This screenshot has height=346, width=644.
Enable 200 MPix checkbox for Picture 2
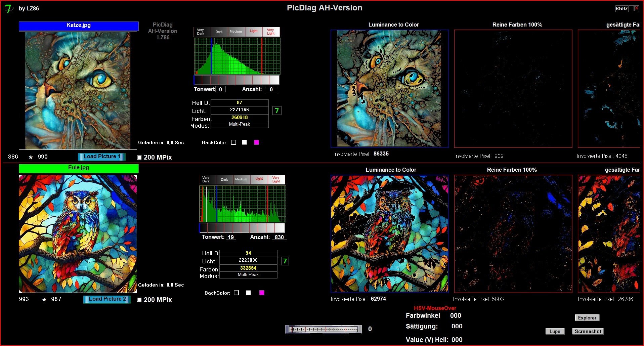tap(139, 300)
